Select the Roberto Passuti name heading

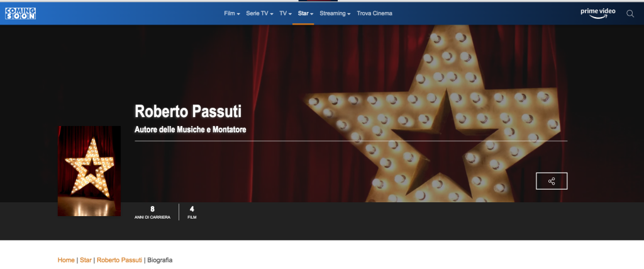188,111
